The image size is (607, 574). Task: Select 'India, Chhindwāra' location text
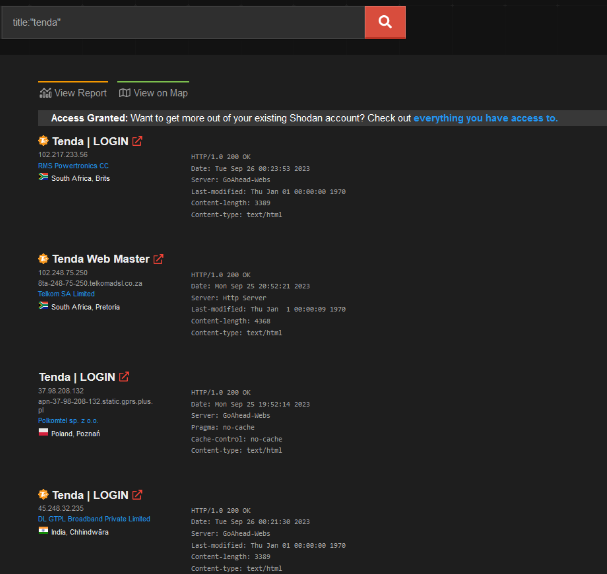tap(80, 532)
